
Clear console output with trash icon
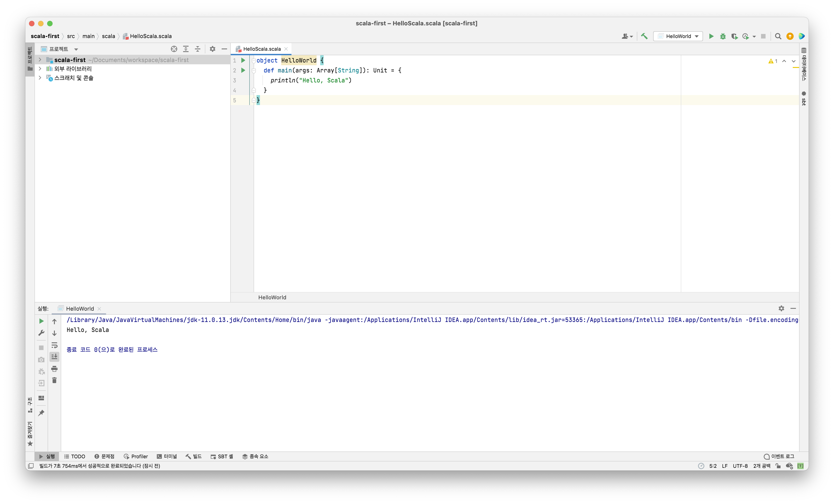coord(54,381)
